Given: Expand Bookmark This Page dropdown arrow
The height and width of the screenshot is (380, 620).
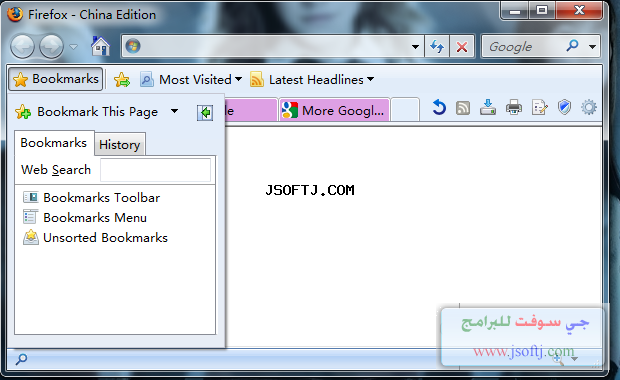Looking at the screenshot, I should pyautogui.click(x=174, y=112).
